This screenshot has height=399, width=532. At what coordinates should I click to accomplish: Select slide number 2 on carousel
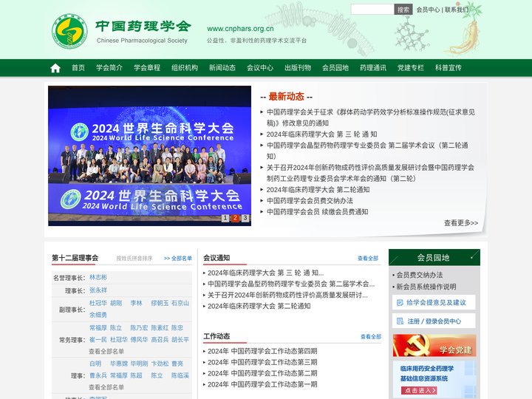coord(235,218)
